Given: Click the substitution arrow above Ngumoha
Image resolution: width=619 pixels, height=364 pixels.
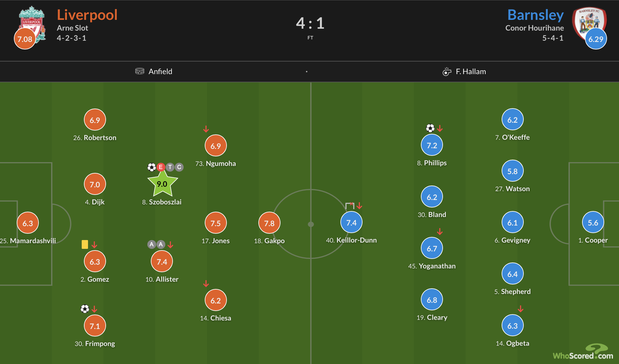Looking at the screenshot, I should (x=206, y=129).
